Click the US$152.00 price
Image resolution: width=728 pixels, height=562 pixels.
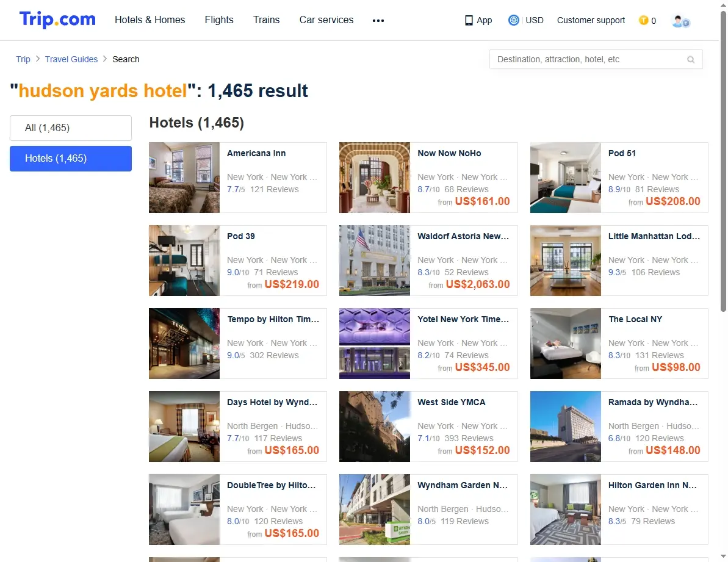(x=483, y=450)
